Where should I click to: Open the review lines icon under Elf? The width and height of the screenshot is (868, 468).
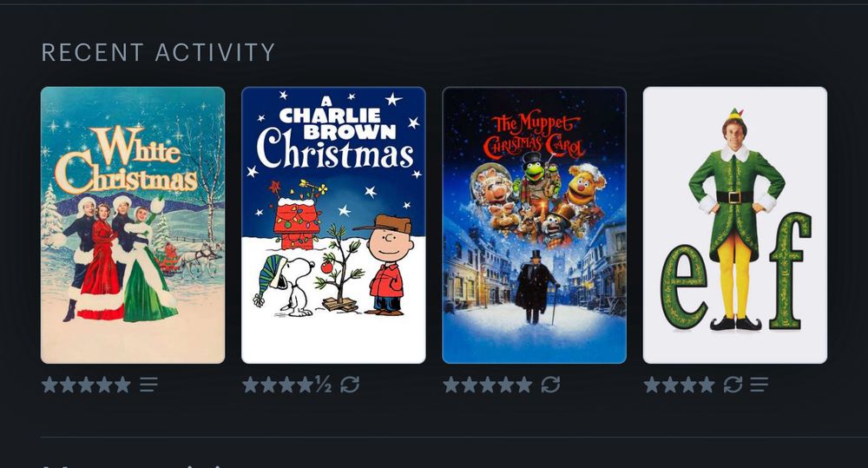tap(759, 384)
